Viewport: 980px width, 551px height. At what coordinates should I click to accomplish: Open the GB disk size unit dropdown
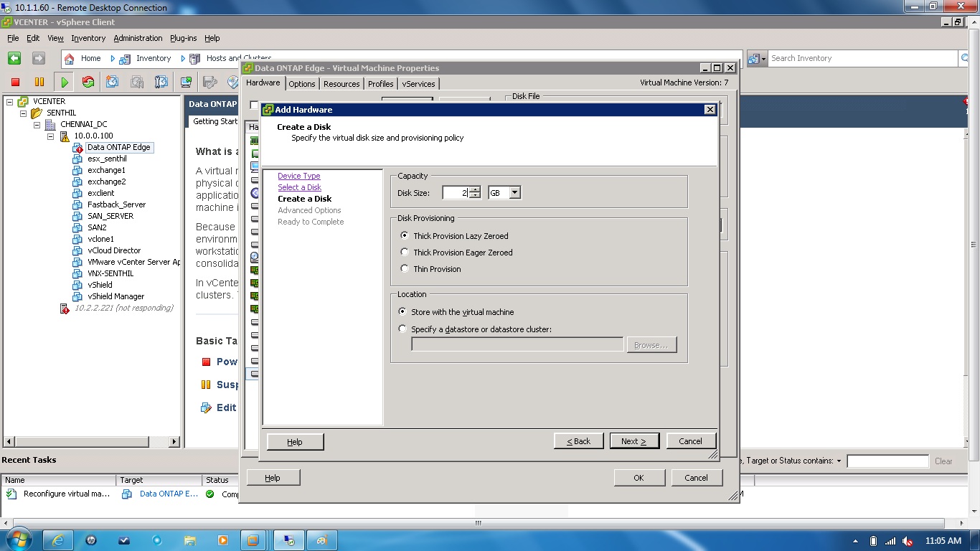[514, 192]
